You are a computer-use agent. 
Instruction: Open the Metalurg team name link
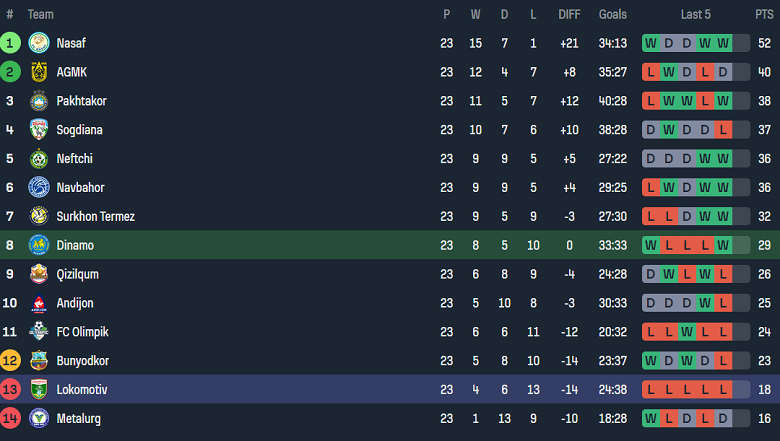[x=79, y=419]
